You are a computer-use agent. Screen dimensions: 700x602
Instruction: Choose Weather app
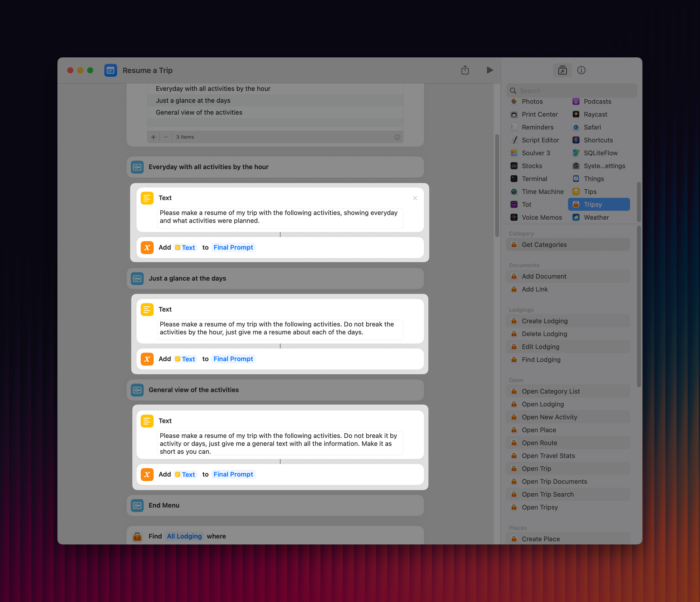pyautogui.click(x=596, y=218)
